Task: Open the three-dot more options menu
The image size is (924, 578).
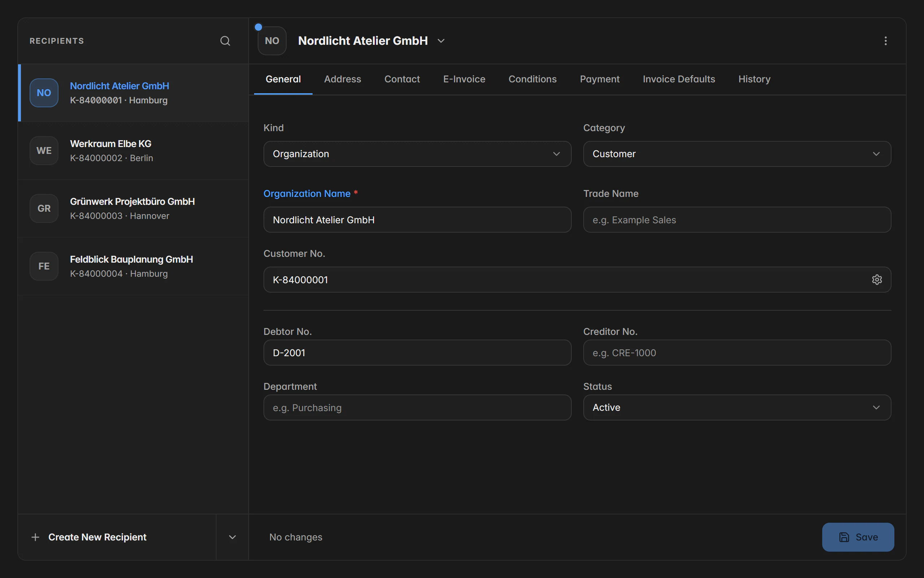Action: click(885, 41)
